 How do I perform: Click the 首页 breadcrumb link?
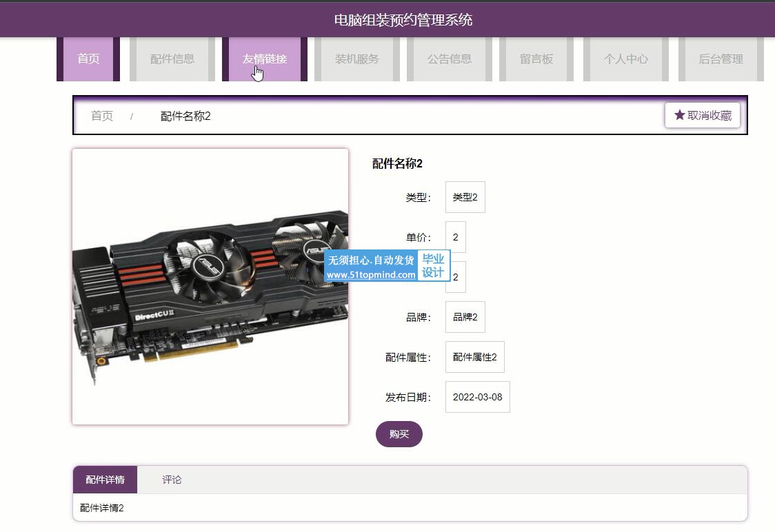102,116
